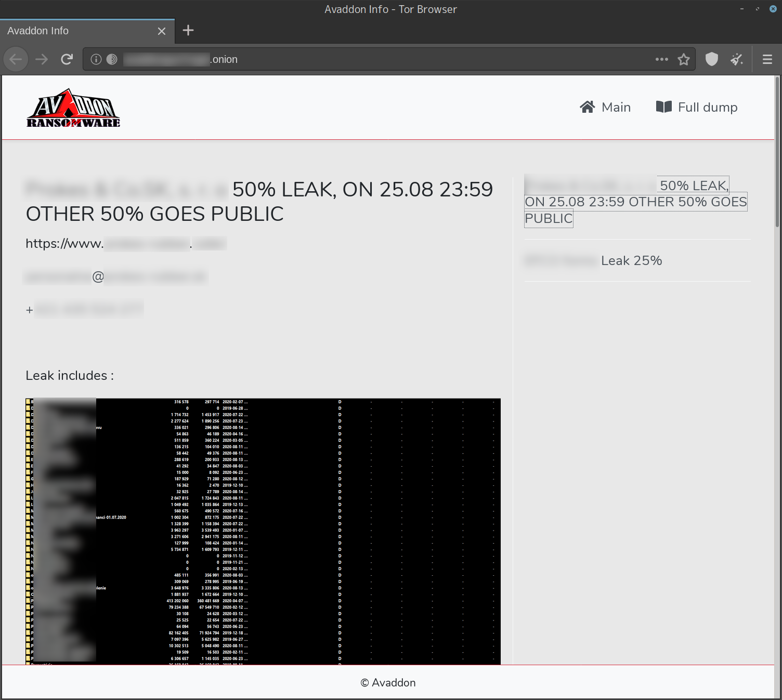Click the main '50% LEAK' post heading

(259, 201)
